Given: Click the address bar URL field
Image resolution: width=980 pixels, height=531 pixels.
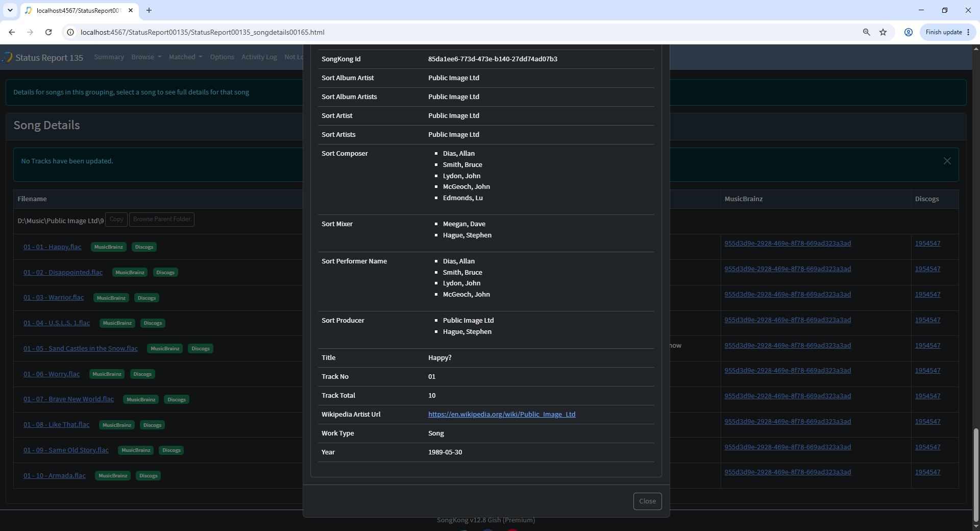Looking at the screenshot, I should (459, 32).
